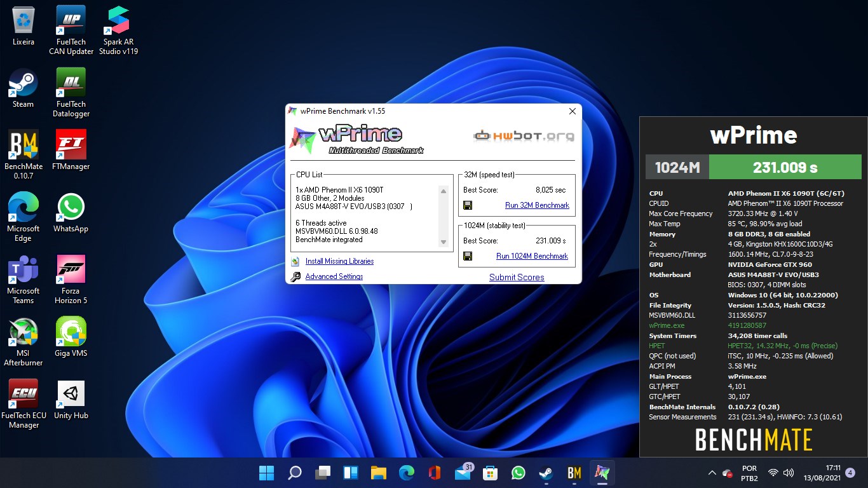This screenshot has width=868, height=488.
Task: Run the 32M Benchmark
Action: 537,205
